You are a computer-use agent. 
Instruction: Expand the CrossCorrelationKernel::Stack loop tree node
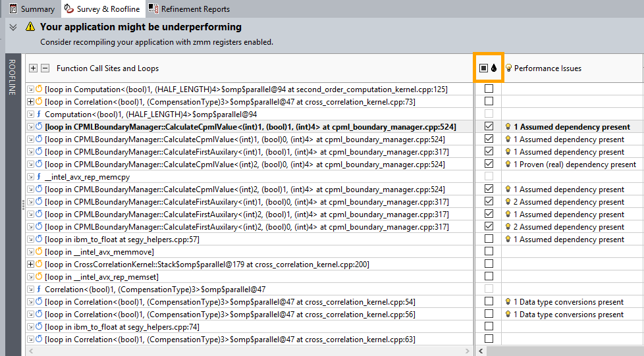[30, 265]
